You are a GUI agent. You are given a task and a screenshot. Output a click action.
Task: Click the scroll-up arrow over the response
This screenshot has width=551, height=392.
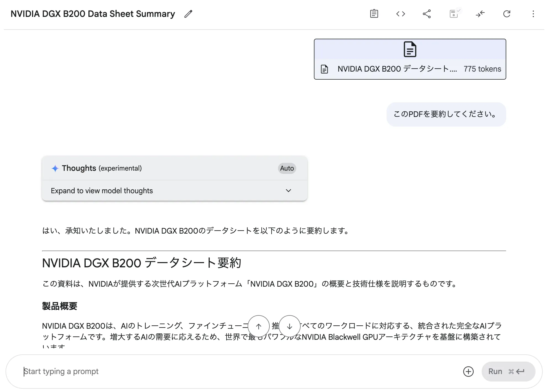258,326
